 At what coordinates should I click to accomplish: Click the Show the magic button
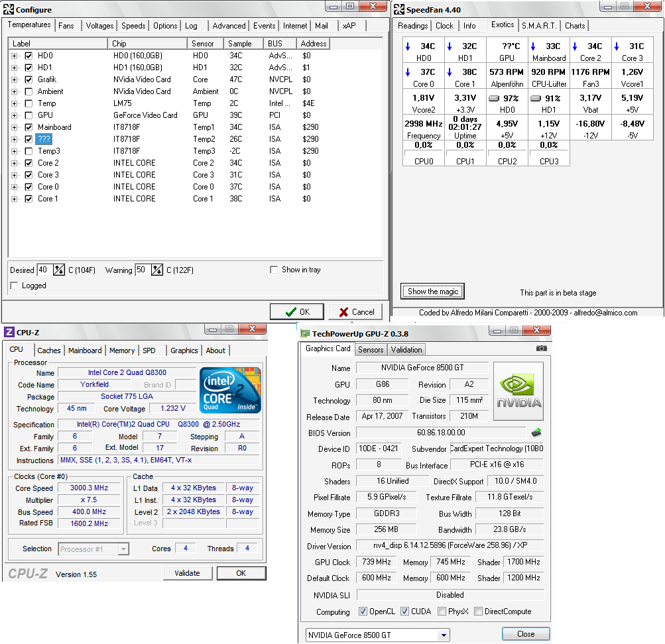(x=432, y=292)
